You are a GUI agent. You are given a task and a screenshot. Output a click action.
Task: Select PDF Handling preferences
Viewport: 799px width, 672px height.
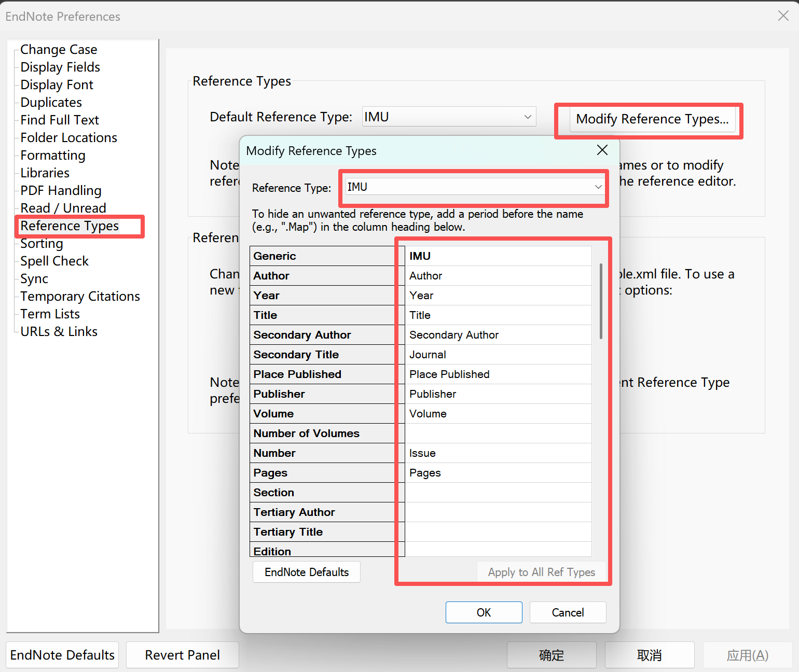click(x=61, y=190)
